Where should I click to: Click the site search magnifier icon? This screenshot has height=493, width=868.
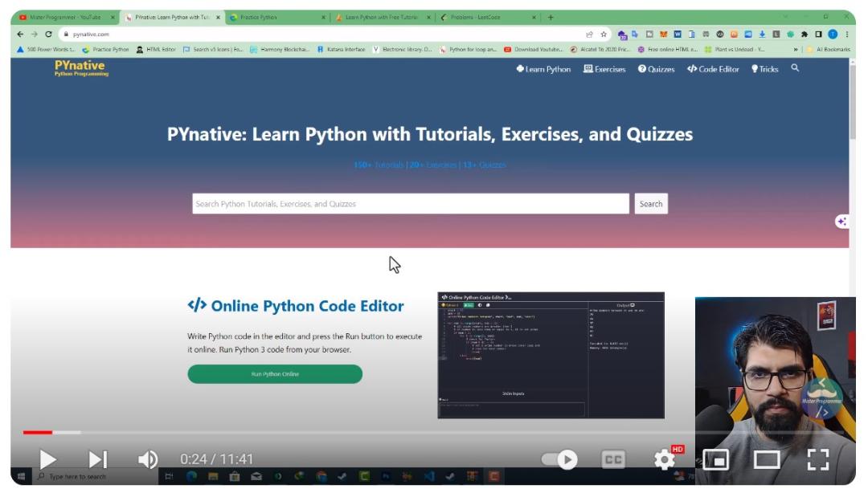(795, 68)
